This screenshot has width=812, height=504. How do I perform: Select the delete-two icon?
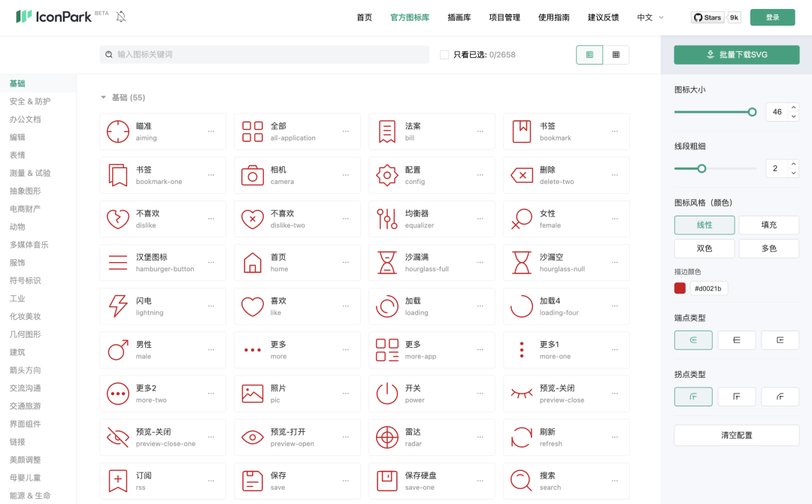[x=522, y=175]
